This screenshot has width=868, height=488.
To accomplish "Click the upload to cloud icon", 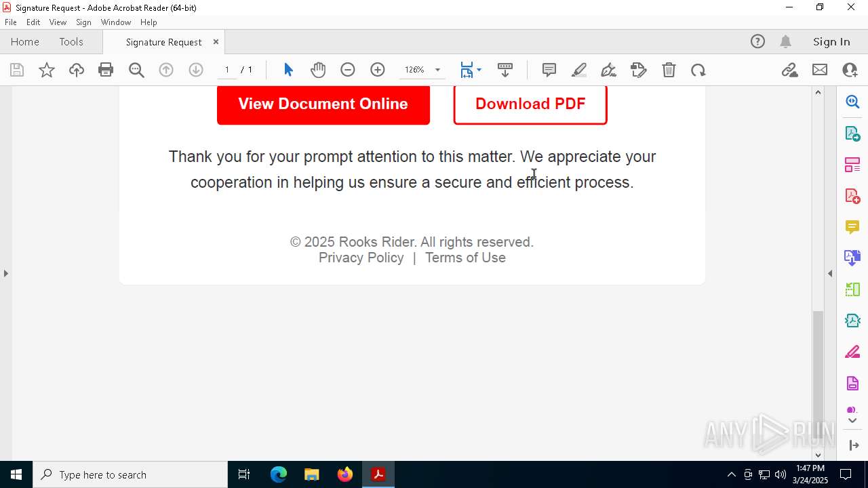I will pos(77,70).
